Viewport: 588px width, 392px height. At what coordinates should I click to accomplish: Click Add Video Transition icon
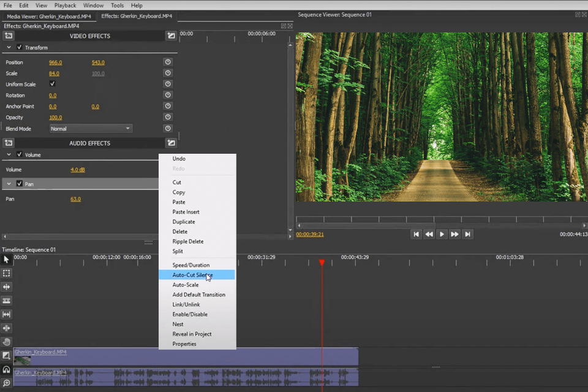point(171,36)
